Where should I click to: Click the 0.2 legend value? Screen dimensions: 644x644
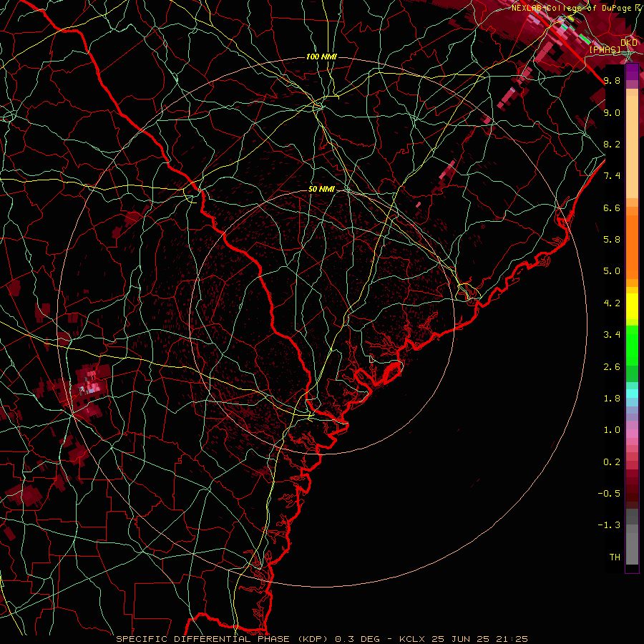(612, 462)
